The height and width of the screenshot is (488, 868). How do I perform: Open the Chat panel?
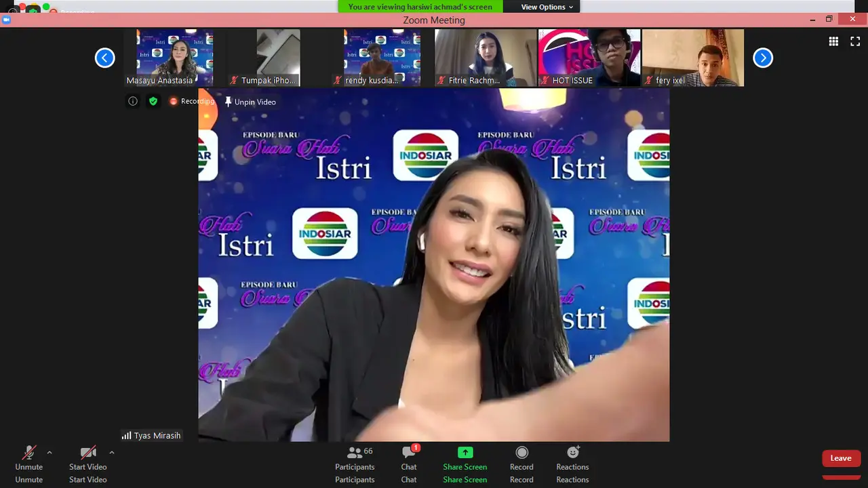pos(409,458)
